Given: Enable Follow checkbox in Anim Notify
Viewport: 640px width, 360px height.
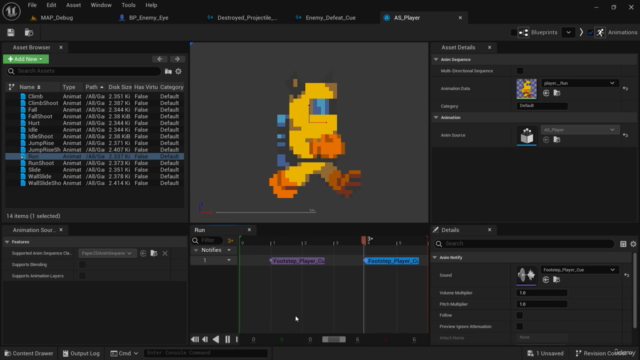Looking at the screenshot, I should (520, 315).
